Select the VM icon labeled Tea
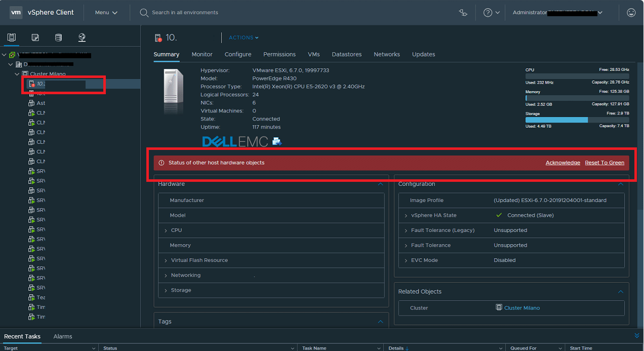This screenshot has height=351, width=644. (31, 297)
